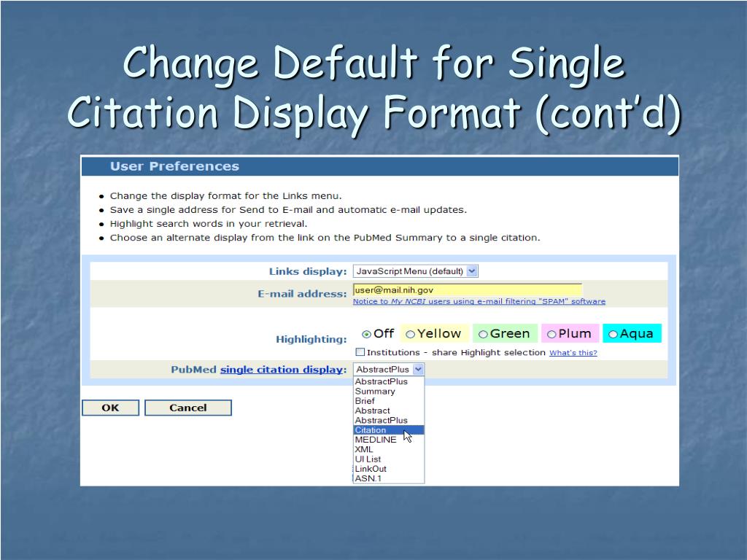Viewport: 747px width, 560px height.
Task: Click the 'Change the display format' bullet
Action: click(226, 196)
